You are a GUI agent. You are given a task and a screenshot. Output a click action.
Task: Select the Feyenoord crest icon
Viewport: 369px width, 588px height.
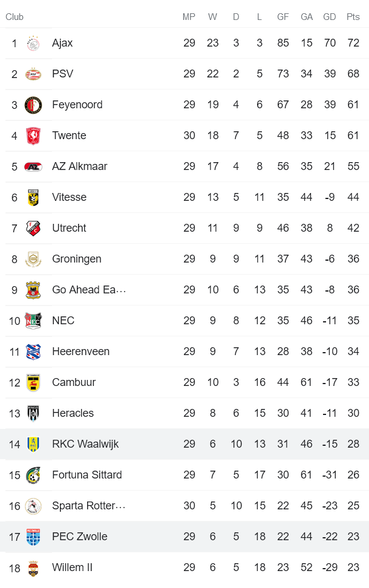click(x=33, y=105)
